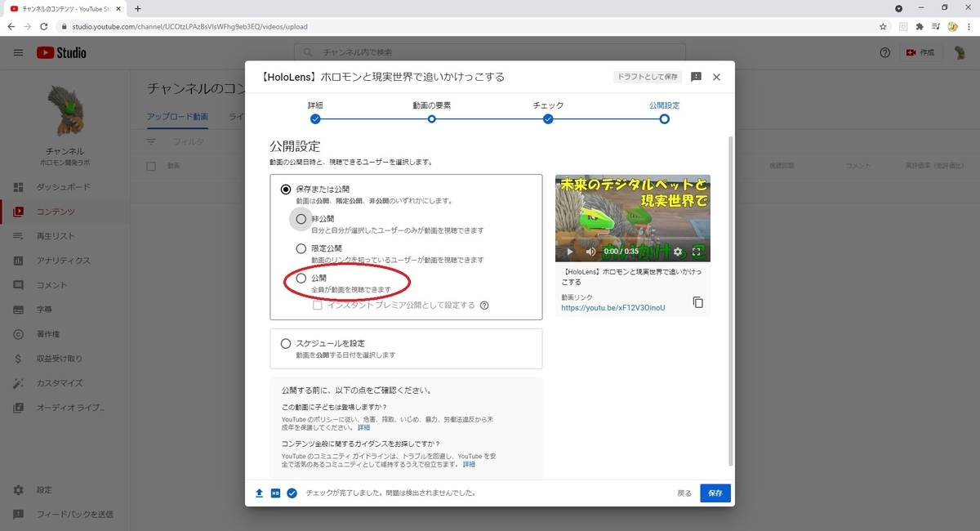Click the checks complete checkmark icon
The height and width of the screenshot is (531, 980).
[292, 493]
